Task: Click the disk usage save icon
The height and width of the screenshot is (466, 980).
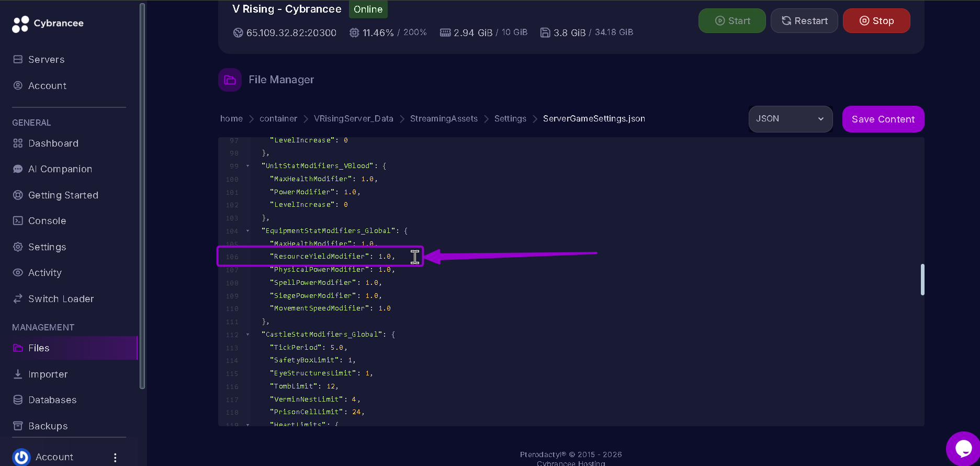Action: click(x=545, y=32)
